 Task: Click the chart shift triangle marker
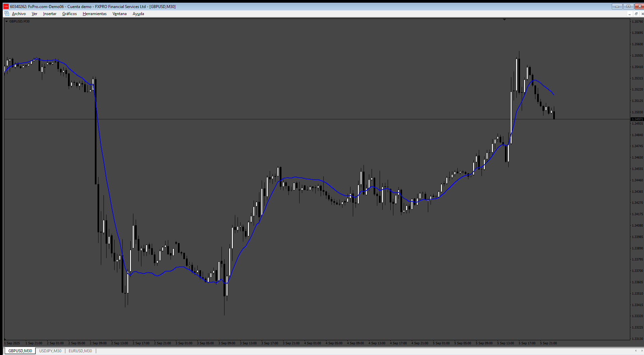(x=504, y=20)
